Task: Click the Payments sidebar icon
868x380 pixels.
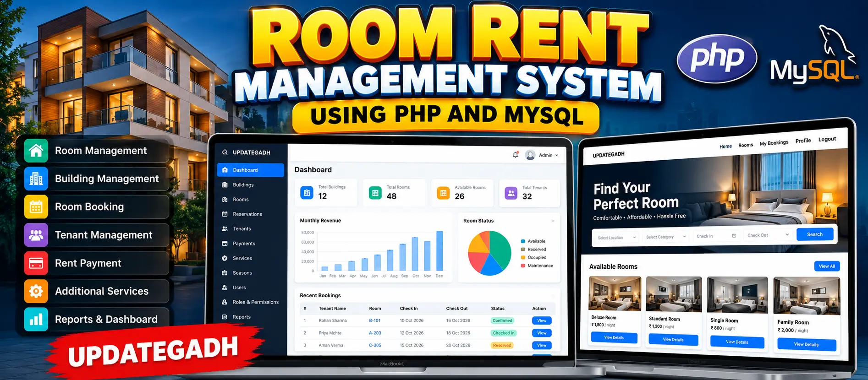Action: click(225, 244)
